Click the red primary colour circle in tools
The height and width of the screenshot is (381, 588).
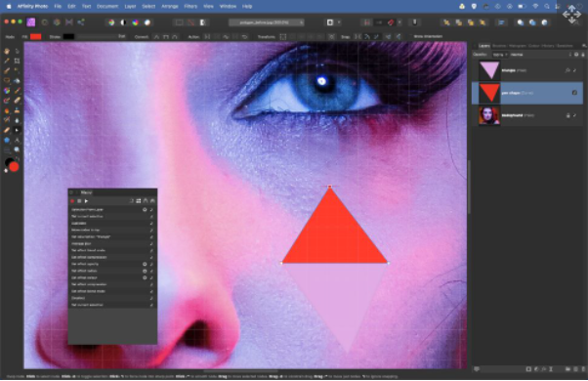(x=14, y=166)
